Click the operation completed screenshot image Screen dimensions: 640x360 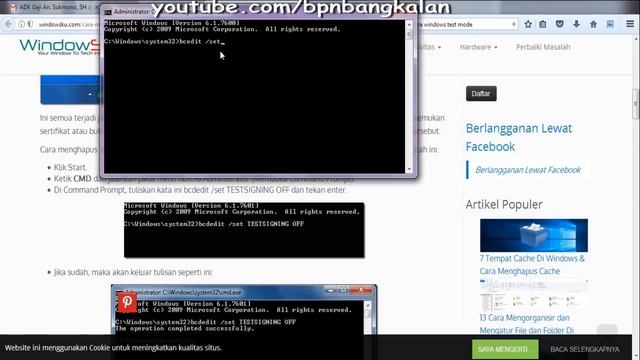244,322
